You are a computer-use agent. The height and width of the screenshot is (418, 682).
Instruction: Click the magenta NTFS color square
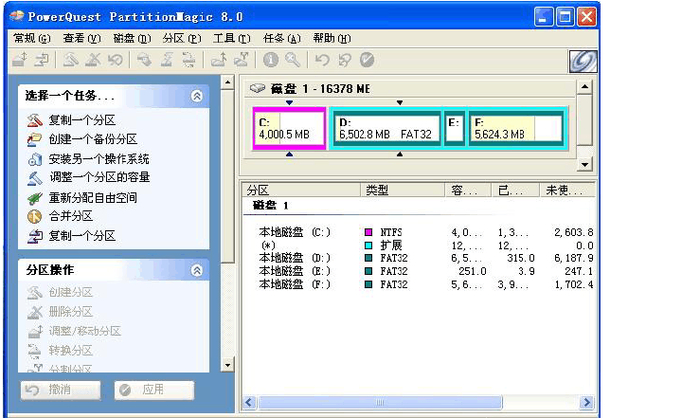(x=368, y=232)
